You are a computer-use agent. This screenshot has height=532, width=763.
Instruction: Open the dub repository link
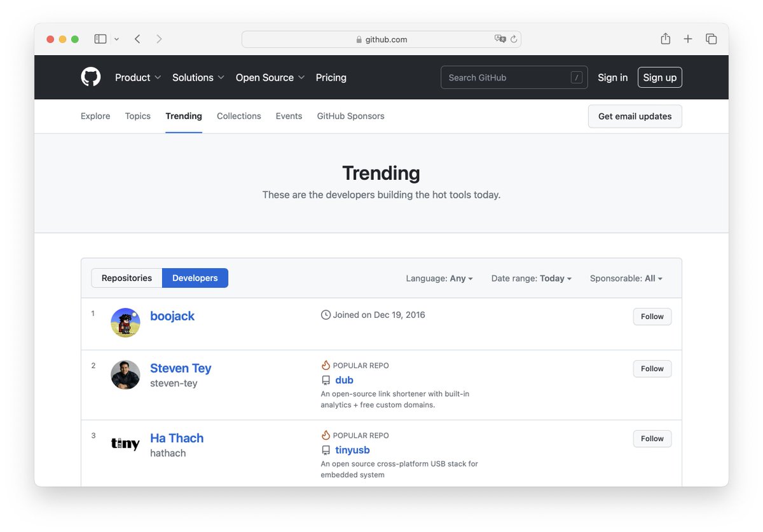[x=344, y=380]
